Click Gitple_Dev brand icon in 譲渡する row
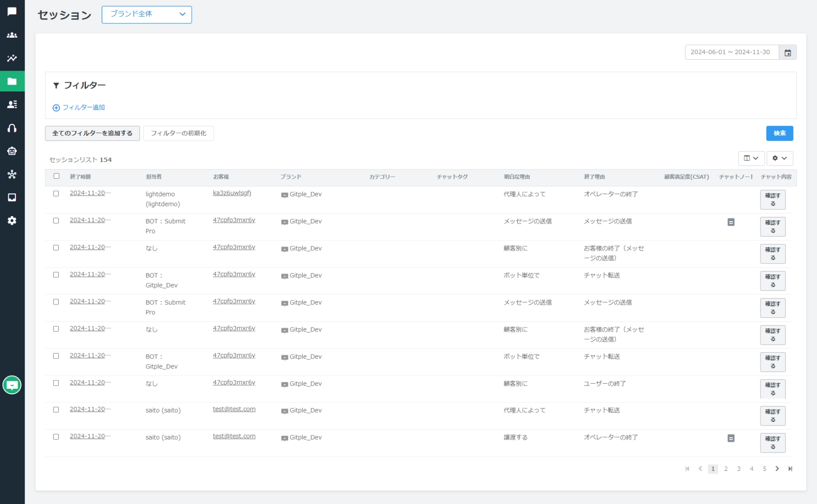 coord(285,438)
